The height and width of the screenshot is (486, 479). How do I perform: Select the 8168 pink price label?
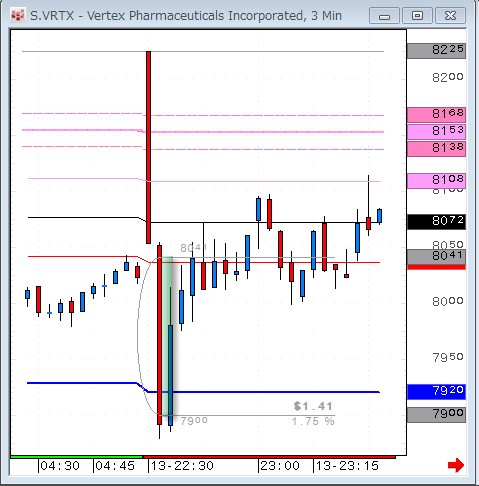tap(436, 114)
